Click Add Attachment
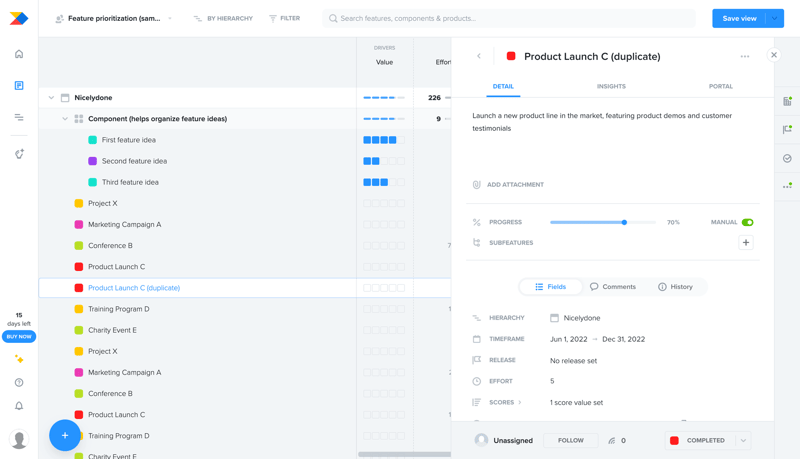This screenshot has width=800, height=459. (x=515, y=185)
